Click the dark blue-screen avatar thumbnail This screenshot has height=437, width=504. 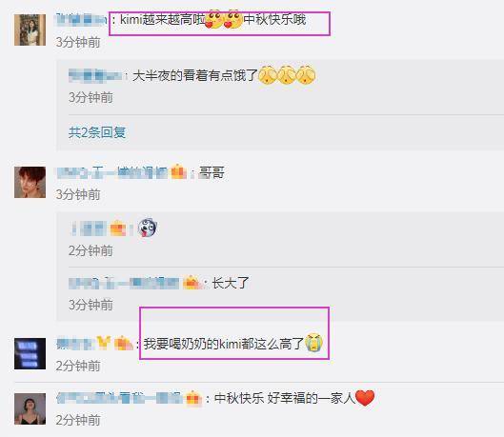(30, 353)
